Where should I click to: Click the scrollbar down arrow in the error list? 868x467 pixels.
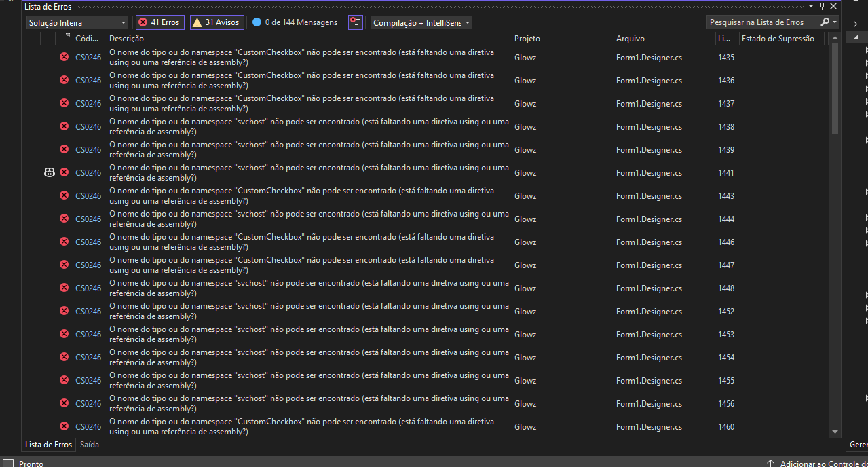[835, 432]
